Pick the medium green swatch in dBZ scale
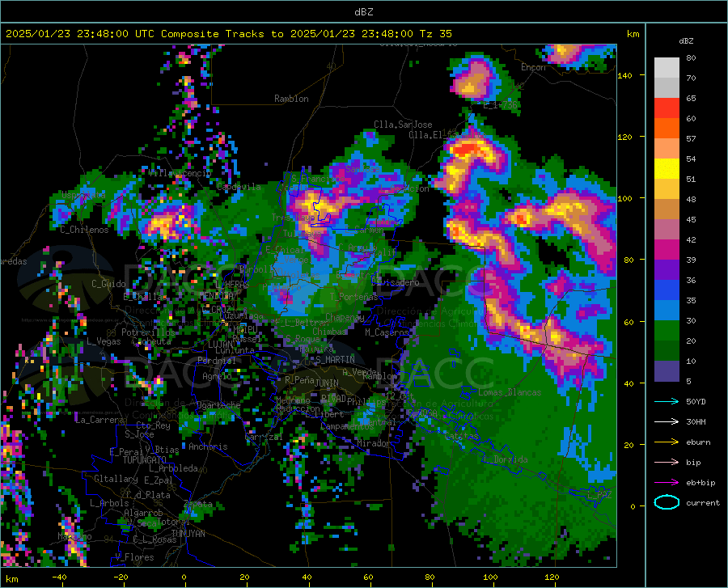The width and height of the screenshot is (728, 588). point(667,331)
